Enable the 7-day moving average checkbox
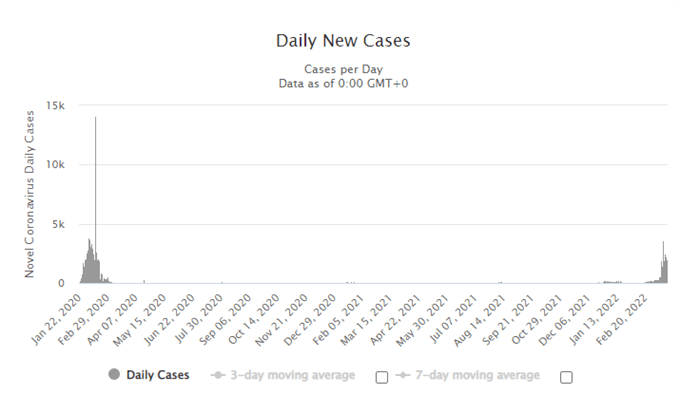Image resolution: width=680 pixels, height=394 pixels. 566,377
